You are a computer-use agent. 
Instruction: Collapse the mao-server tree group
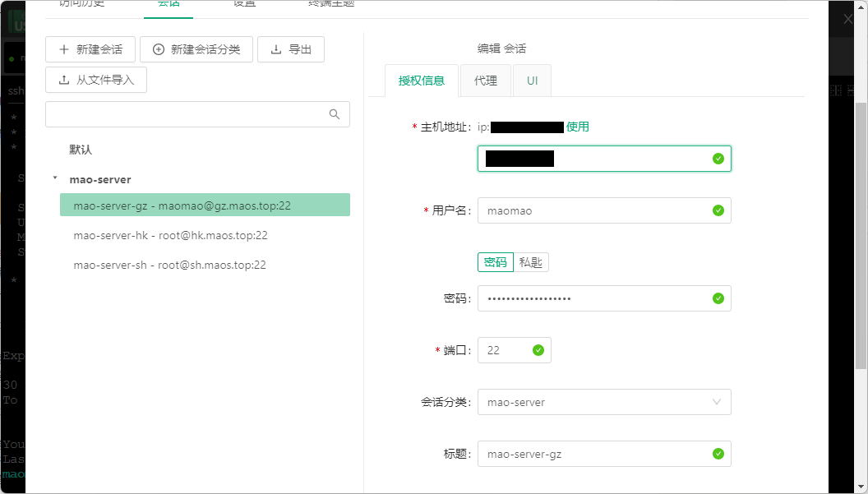click(55, 178)
